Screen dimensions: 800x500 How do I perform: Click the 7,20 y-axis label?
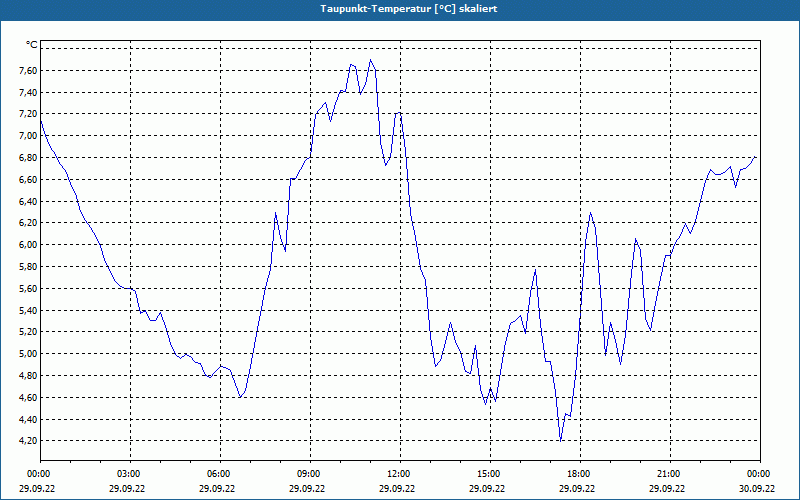[28, 114]
